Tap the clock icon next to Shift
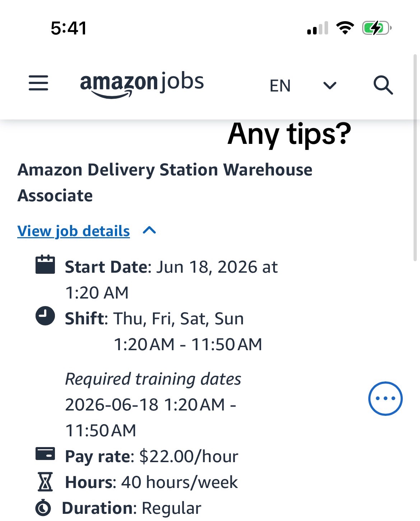The height and width of the screenshot is (521, 420). coord(45,316)
